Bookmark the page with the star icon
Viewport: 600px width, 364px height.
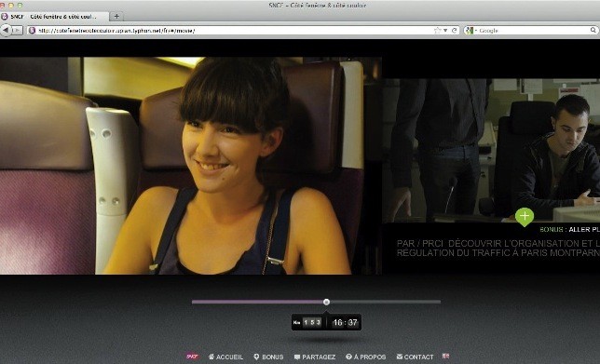437,30
